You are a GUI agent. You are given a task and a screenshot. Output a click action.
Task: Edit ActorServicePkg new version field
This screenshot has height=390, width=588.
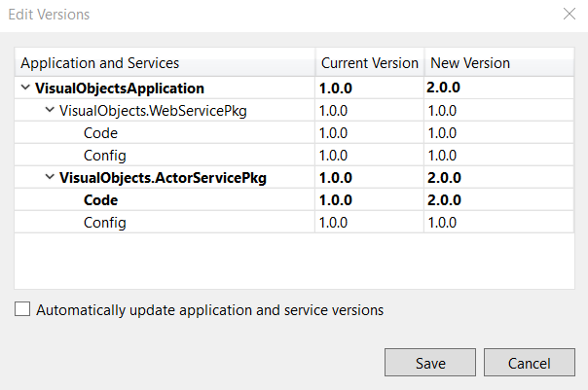coord(496,178)
